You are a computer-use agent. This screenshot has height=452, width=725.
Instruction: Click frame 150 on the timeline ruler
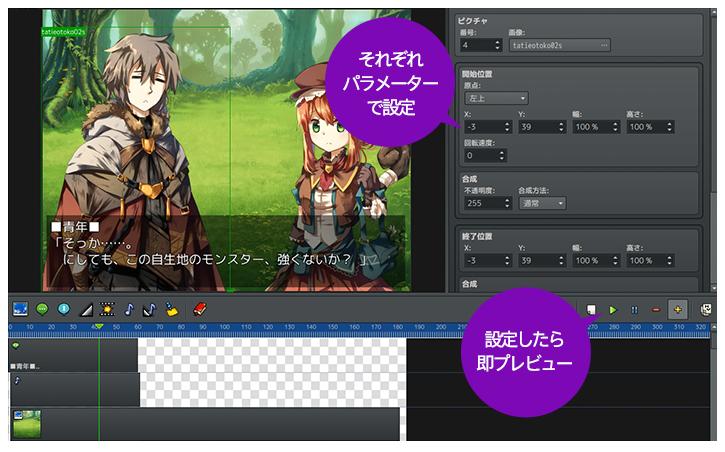click(x=332, y=327)
